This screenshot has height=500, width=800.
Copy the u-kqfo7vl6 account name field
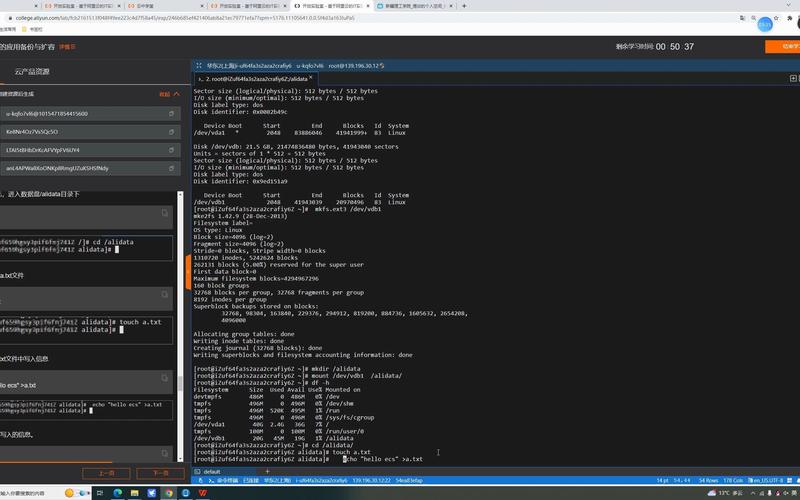pos(171,114)
